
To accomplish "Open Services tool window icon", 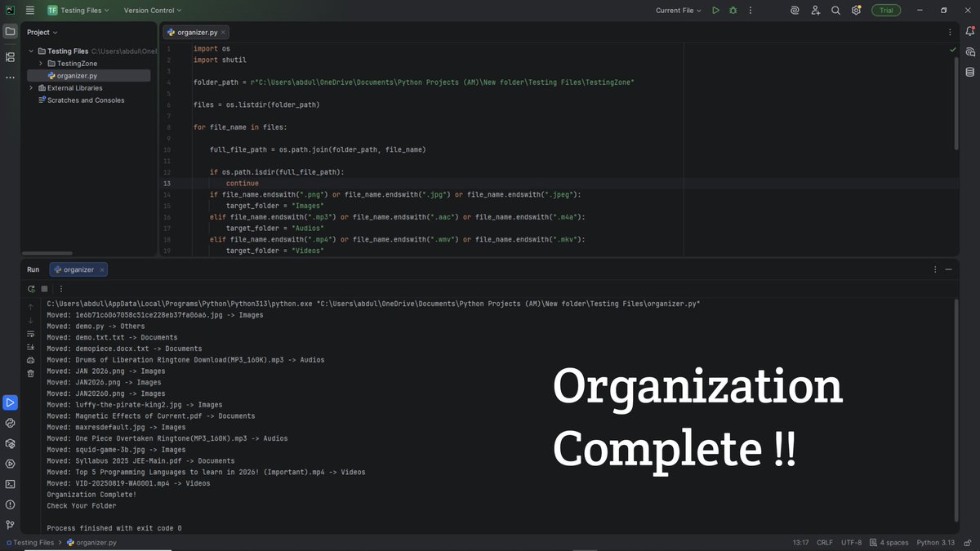I will 10,463.
